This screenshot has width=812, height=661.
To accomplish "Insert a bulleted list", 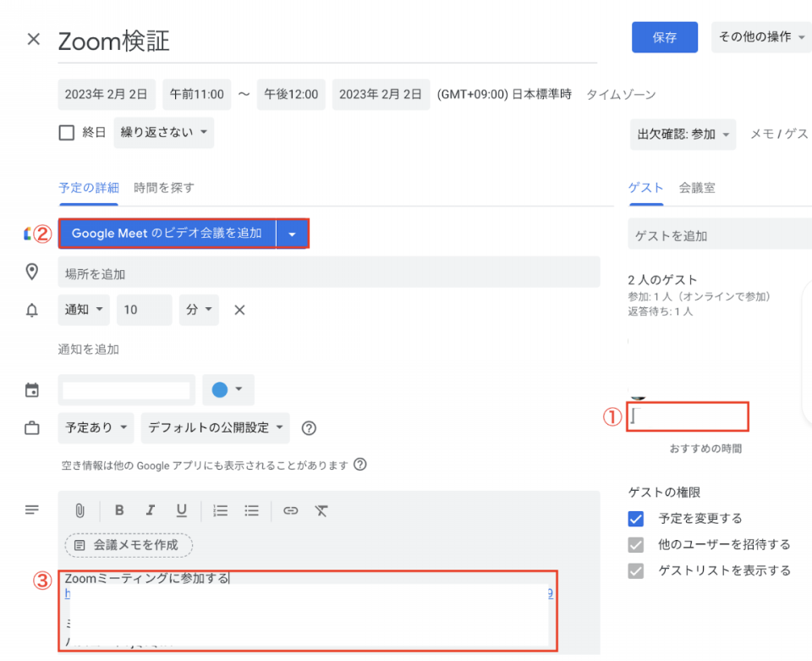I will click(x=252, y=511).
